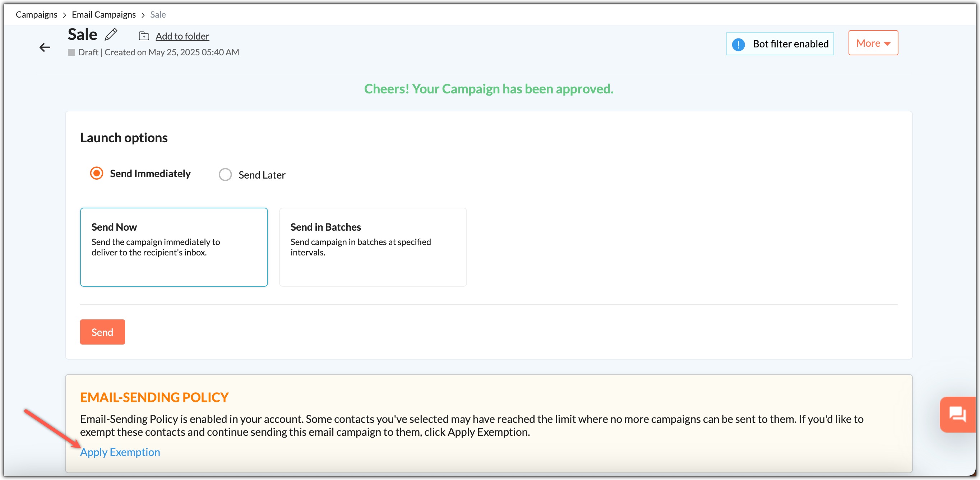This screenshot has height=480, width=980.
Task: Click the Sale breadcrumb item
Action: coord(158,14)
